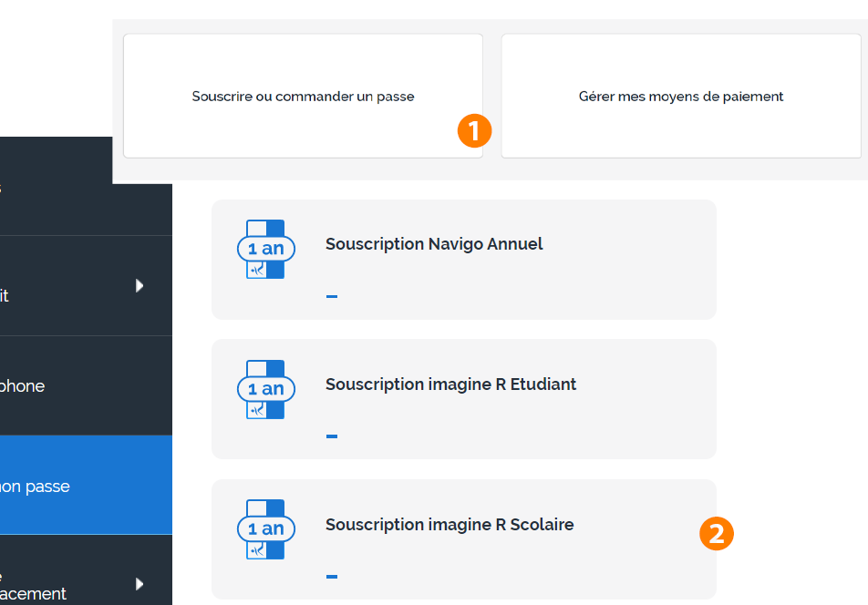Select Souscription Navigo Annuel option

click(464, 260)
